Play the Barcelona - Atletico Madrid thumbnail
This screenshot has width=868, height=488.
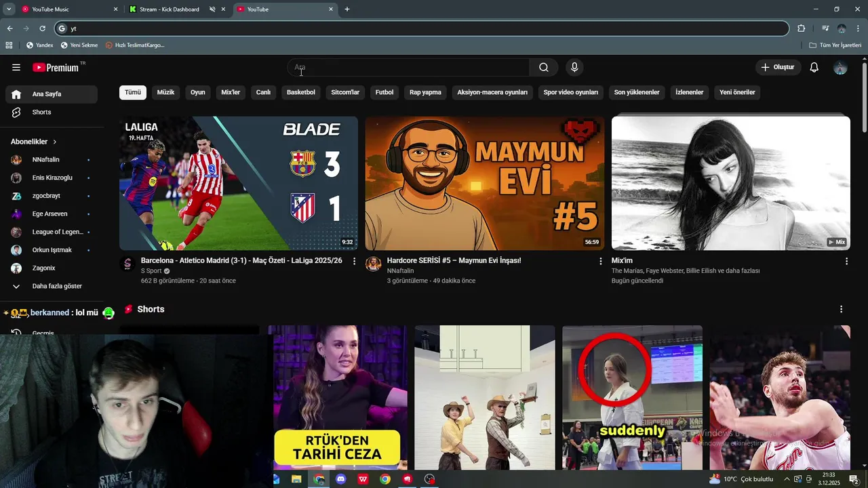tap(239, 183)
